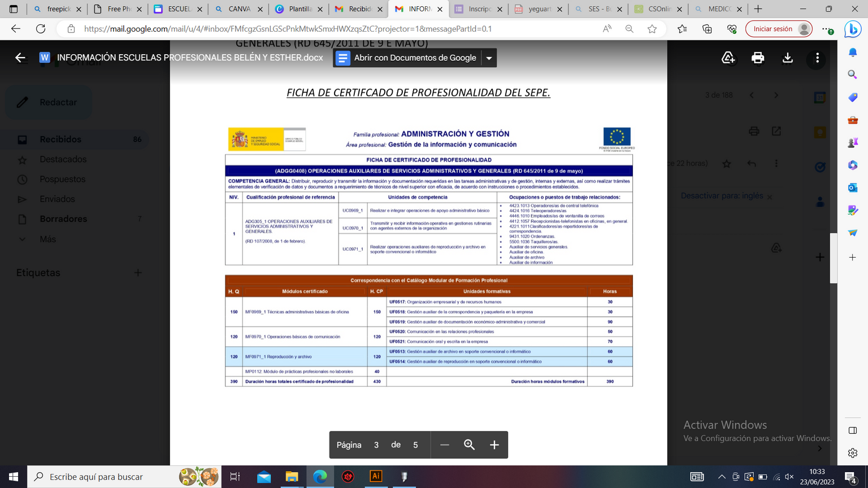Open the three-dot more actions menu

[817, 58]
